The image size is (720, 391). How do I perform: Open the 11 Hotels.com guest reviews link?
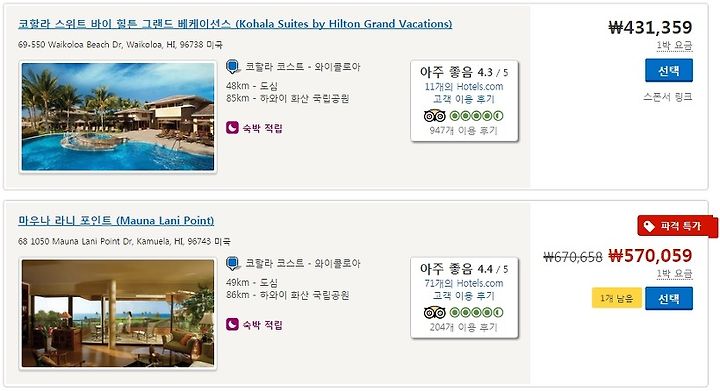click(x=464, y=93)
